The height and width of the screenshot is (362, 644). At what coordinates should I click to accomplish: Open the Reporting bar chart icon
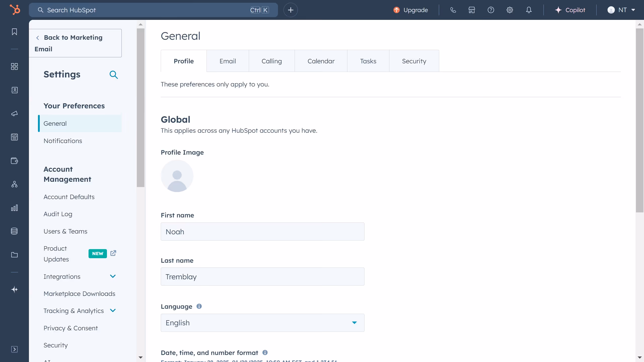14,208
